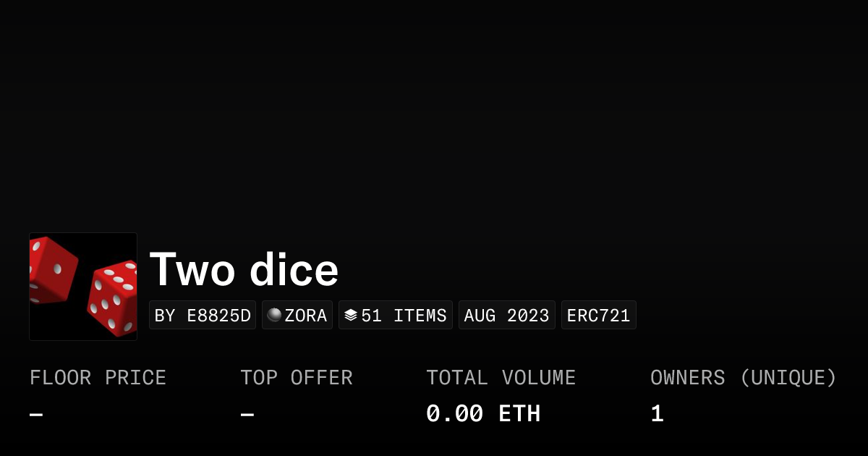
Task: Click the Zora sphere icon in the ZORA badge
Action: [x=275, y=315]
